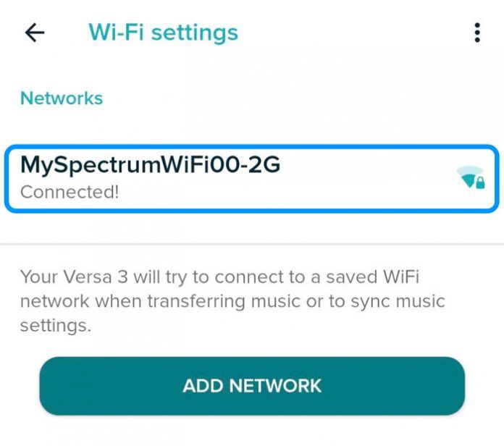
Task: Click the padlock badge on the signal icon
Action: (x=479, y=182)
